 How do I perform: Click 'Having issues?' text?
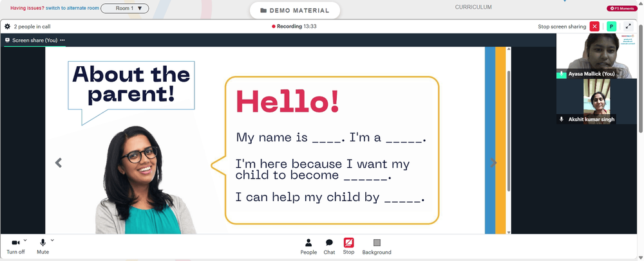coord(27,8)
